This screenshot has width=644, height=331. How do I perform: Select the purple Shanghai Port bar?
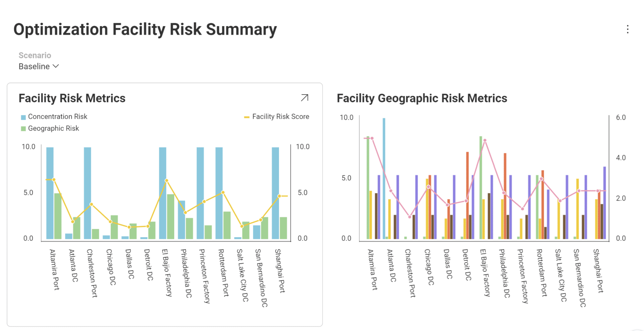click(605, 203)
